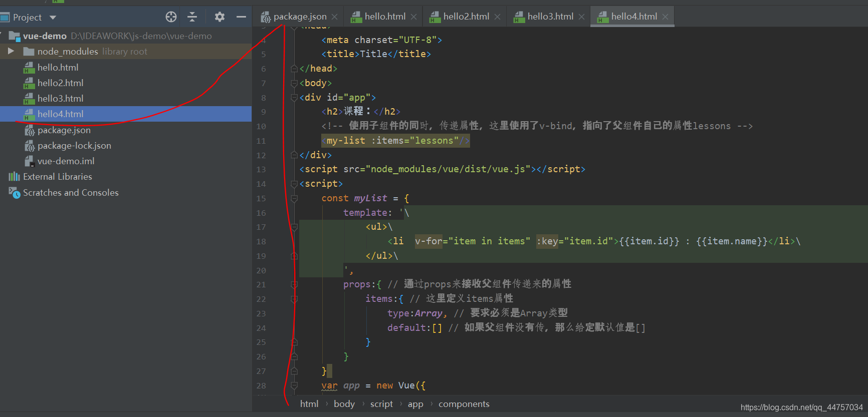Click 'body' in the breadcrumb bar

[x=344, y=404]
